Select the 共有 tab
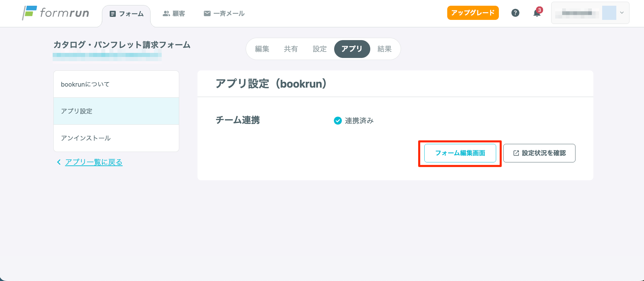 [291, 49]
